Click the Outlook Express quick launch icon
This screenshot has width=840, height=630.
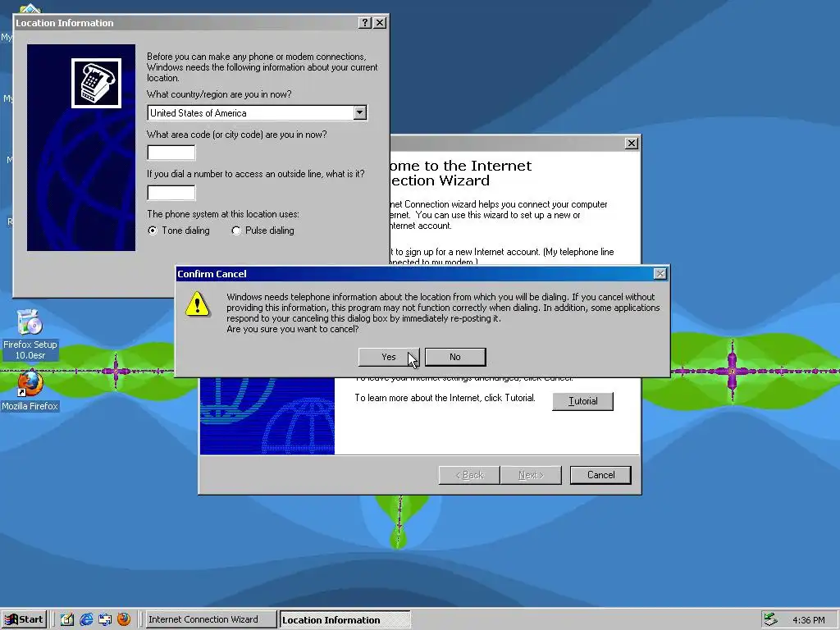tap(105, 619)
